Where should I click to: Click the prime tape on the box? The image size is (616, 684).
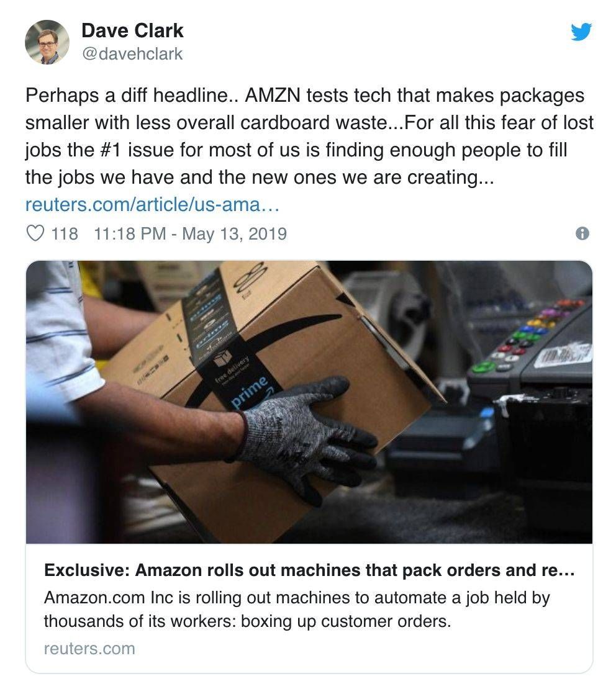(249, 391)
